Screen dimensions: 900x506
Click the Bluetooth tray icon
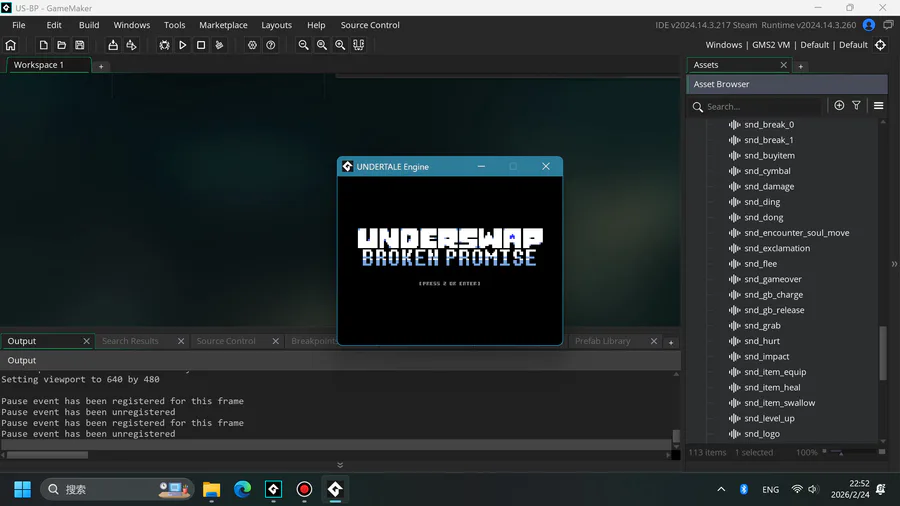pyautogui.click(x=743, y=489)
